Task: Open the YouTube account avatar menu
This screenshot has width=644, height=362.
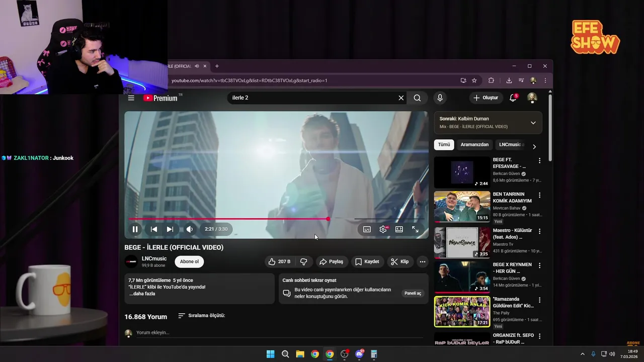Action: point(532,98)
